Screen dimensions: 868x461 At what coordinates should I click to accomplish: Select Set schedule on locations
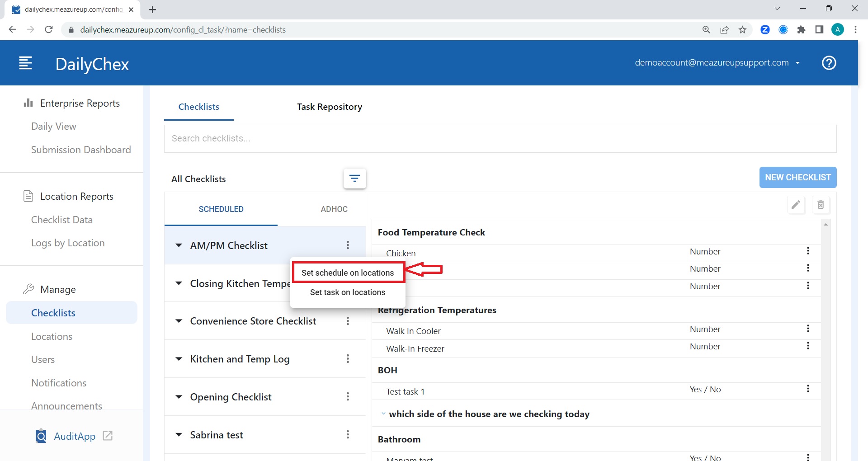348,273
